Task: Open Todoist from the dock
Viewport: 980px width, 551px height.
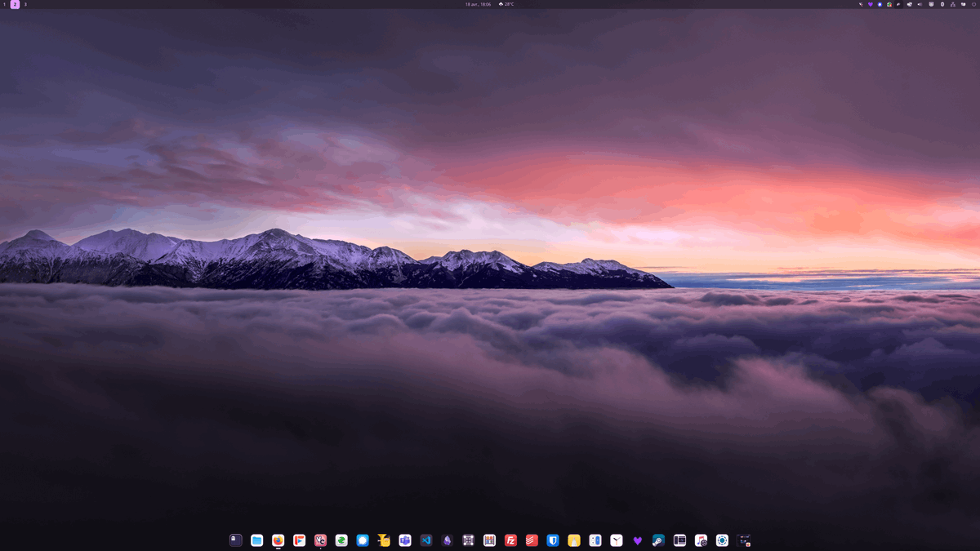Action: point(532,540)
